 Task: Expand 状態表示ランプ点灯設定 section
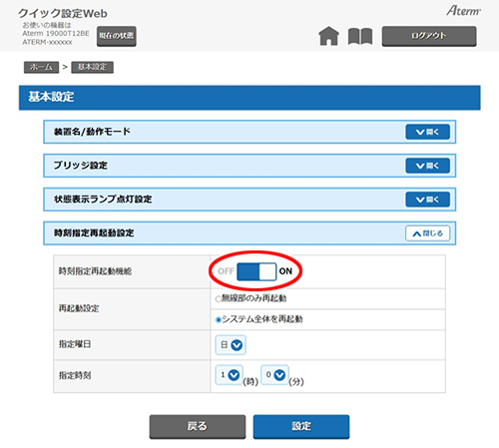click(x=427, y=200)
